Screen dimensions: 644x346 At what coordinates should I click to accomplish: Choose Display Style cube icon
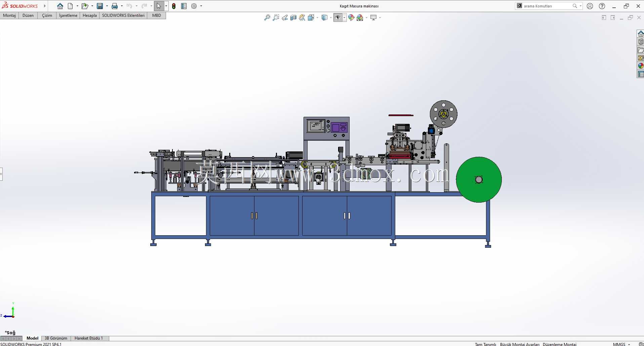[x=324, y=18]
